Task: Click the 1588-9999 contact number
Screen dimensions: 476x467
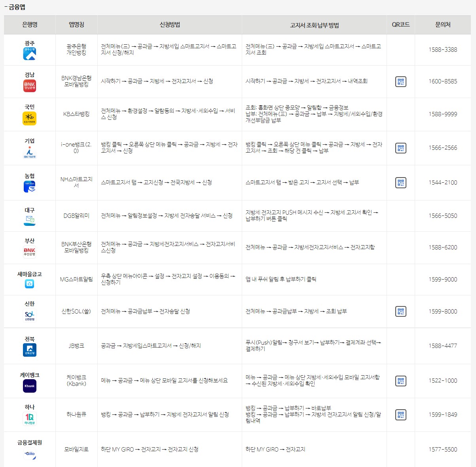Action: click(443, 114)
